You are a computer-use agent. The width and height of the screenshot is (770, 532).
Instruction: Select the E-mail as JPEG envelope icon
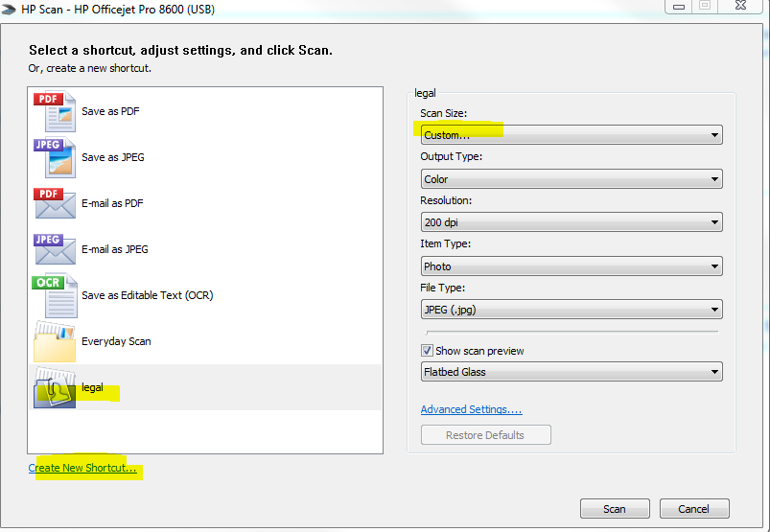point(54,249)
